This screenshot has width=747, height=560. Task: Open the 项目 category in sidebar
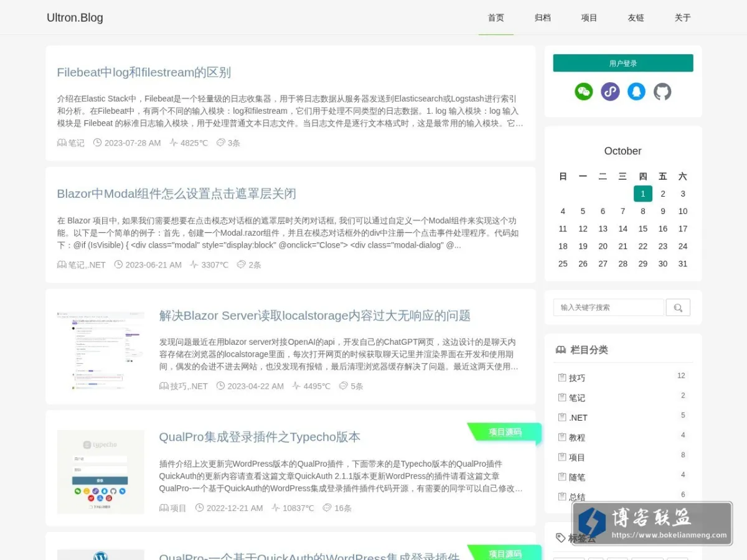577,457
